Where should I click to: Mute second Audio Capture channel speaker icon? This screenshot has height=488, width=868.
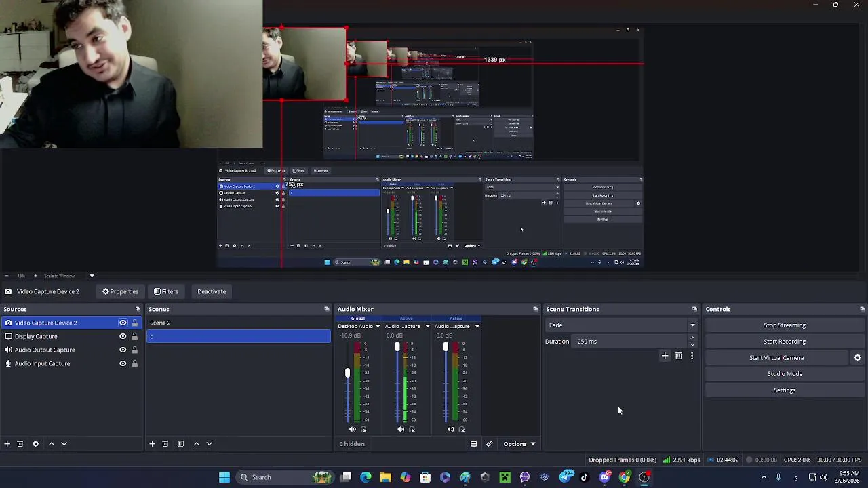(401, 429)
